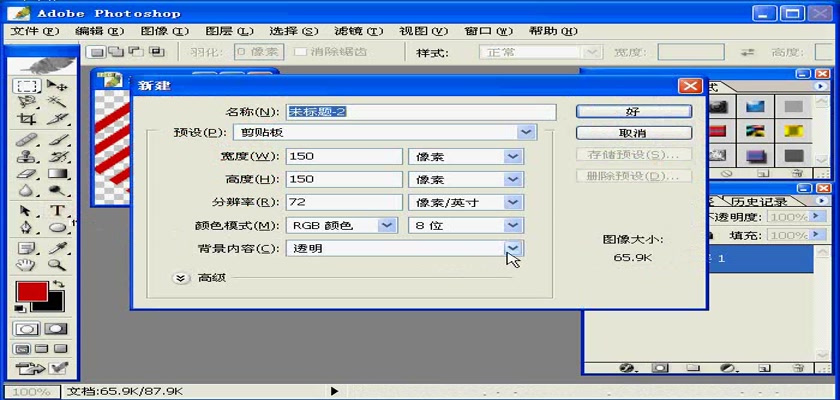Open the resolution unit 像素/英寸 dropdown

click(513, 202)
